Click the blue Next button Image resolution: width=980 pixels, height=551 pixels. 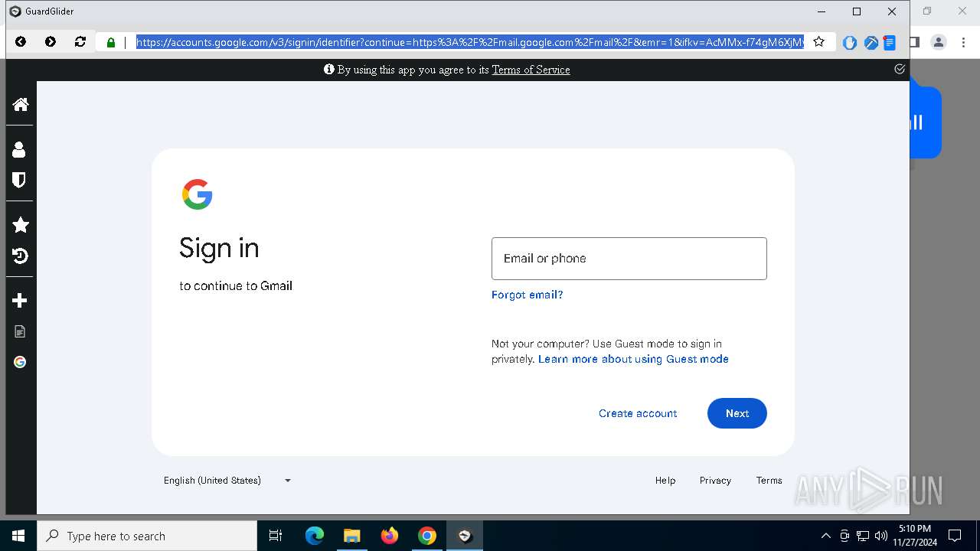737,413
